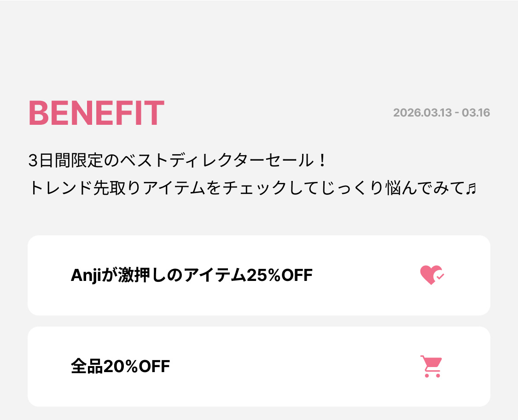This screenshot has width=518, height=420.
Task: Click the 全品20%OFF label text
Action: click(120, 367)
